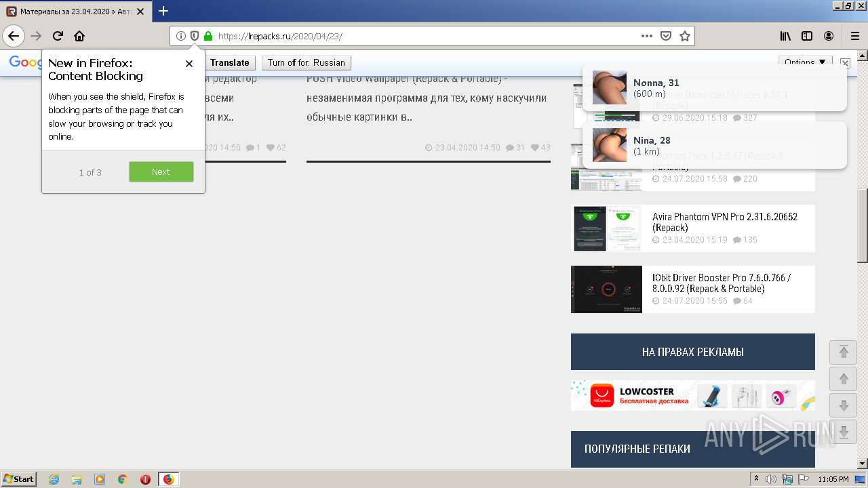Show hidden system tray icons
Image resolution: width=868 pixels, height=488 pixels.
coord(757,479)
